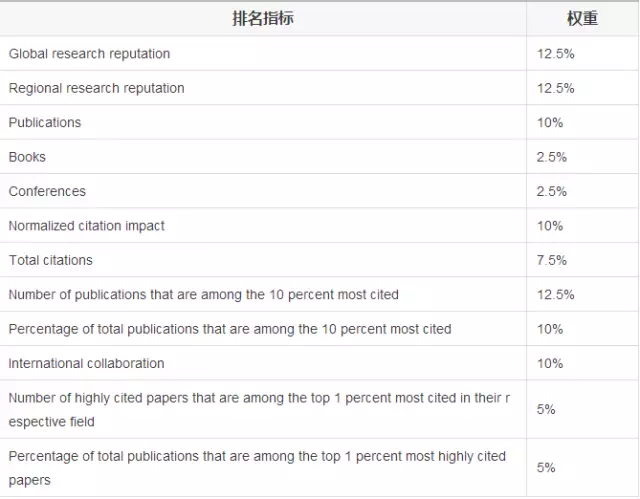The height and width of the screenshot is (499, 640).
Task: Select the Global research reputation row label
Action: (90, 54)
